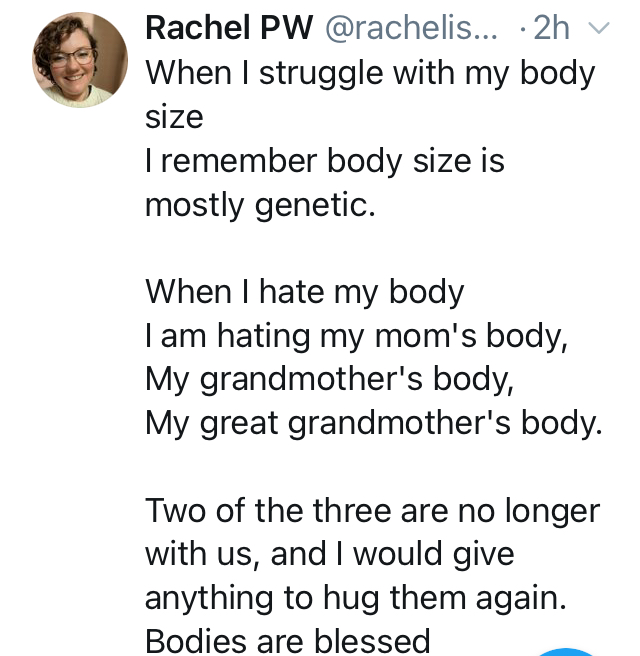Click the word "size" on the second line
640x656 pixels.
(174, 117)
